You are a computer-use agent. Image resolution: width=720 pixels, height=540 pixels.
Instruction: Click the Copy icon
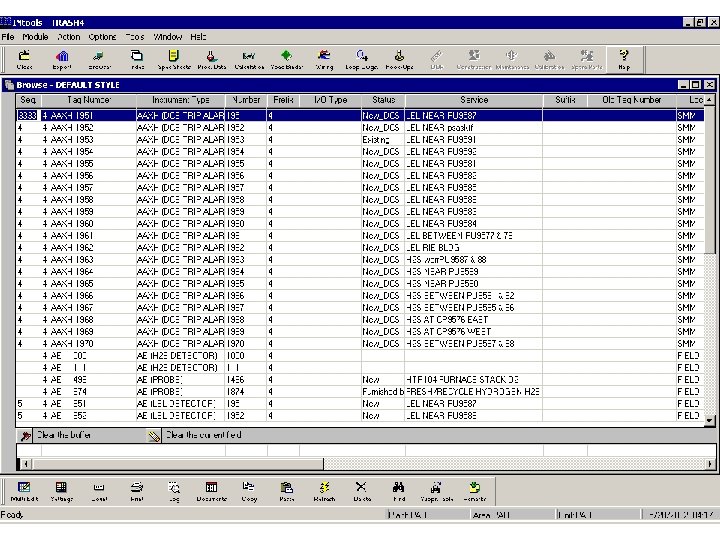(249, 491)
